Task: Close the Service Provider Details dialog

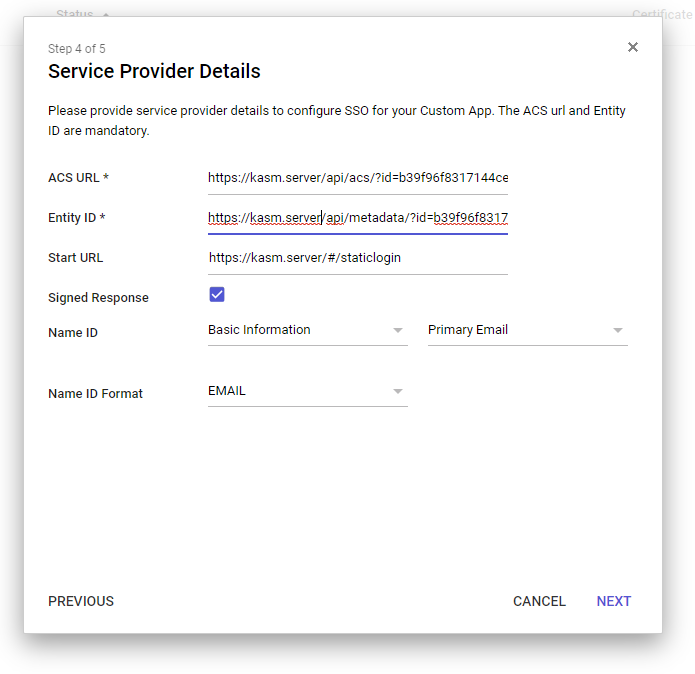Action: point(632,47)
